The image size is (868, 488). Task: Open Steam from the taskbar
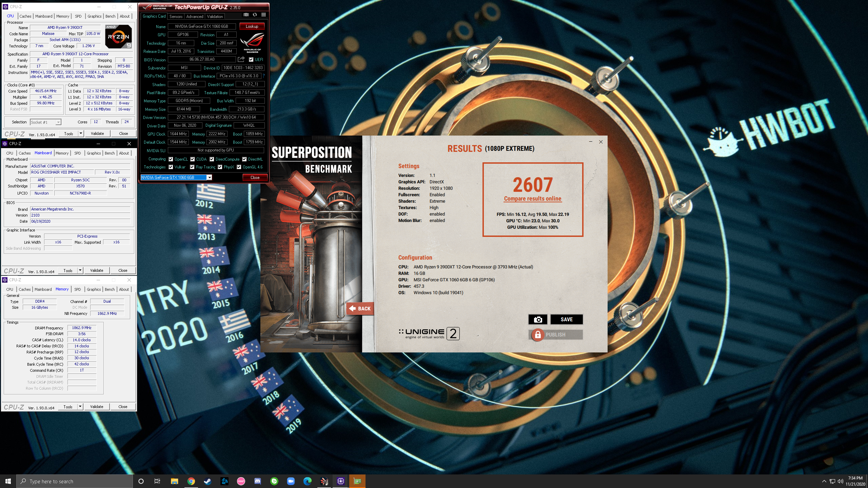208,481
